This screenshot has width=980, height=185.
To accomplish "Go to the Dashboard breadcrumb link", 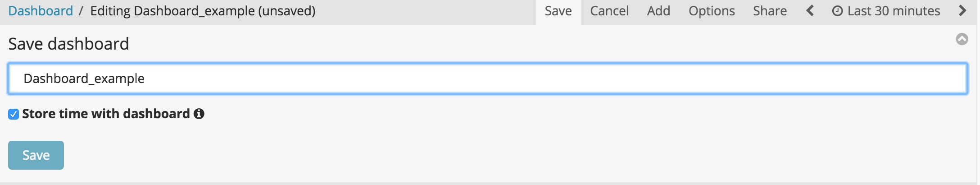I will tap(41, 11).
